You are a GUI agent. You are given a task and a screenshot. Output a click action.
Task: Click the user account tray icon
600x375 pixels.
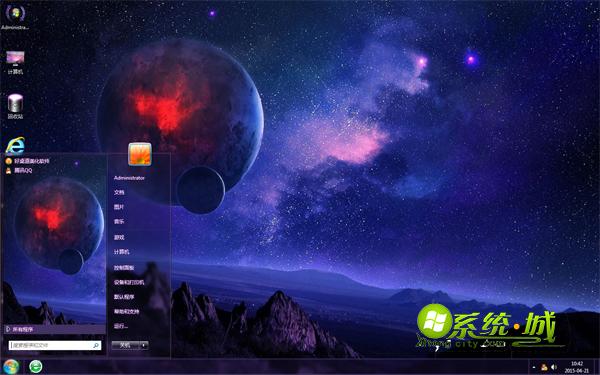coord(544,367)
